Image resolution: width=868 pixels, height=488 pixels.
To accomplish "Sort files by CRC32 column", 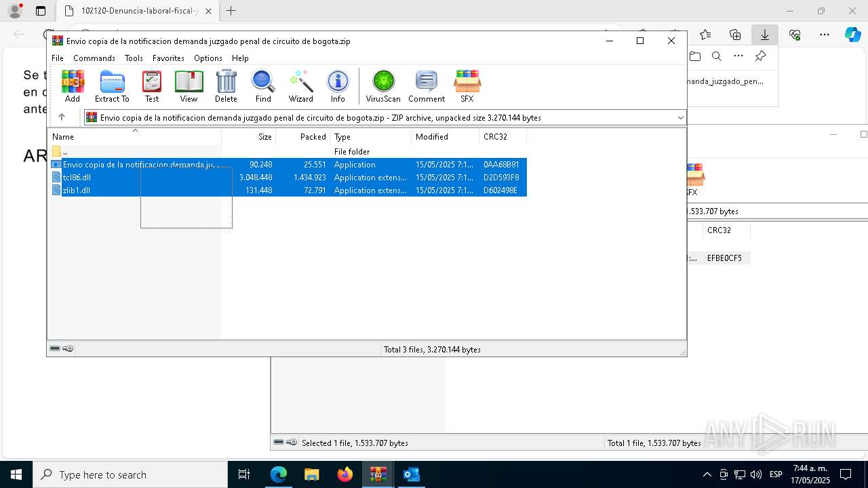I will coord(503,136).
